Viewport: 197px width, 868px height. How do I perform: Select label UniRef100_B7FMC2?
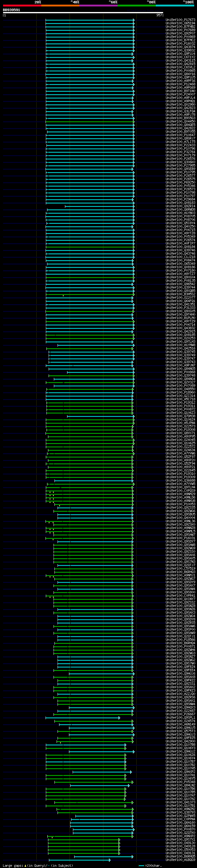(180, 40)
